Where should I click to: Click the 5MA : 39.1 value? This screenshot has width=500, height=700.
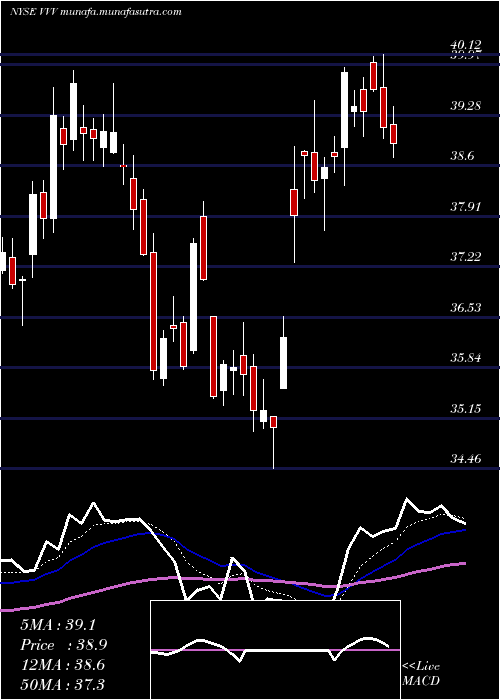tap(58, 625)
